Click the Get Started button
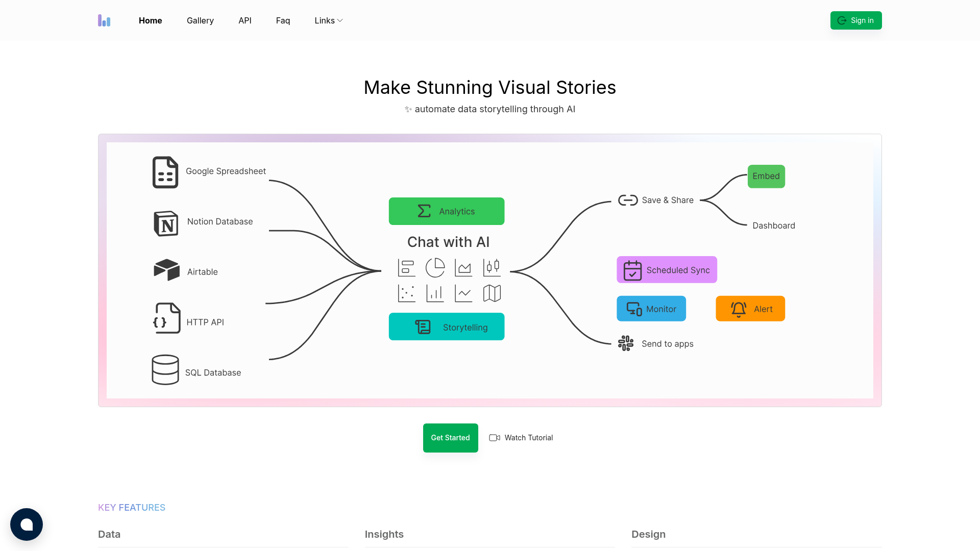This screenshot has width=980, height=551. click(x=451, y=438)
